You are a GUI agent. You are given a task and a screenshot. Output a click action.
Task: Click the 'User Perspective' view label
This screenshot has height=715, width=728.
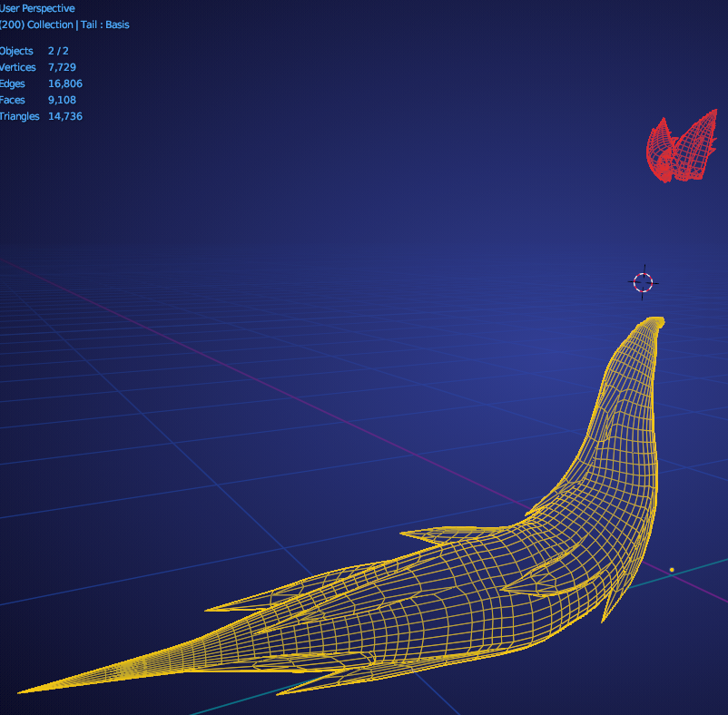[37, 8]
